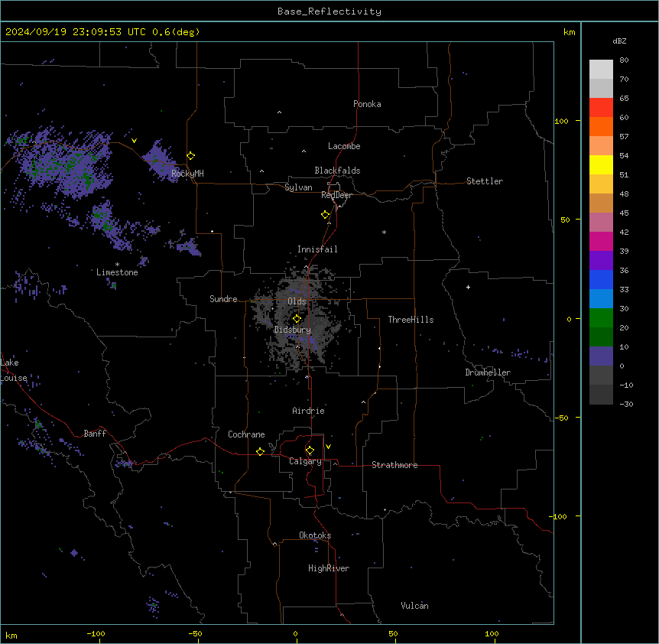The height and width of the screenshot is (644, 659).
Task: Click the 65 value in dBZ legend
Action: 624,99
